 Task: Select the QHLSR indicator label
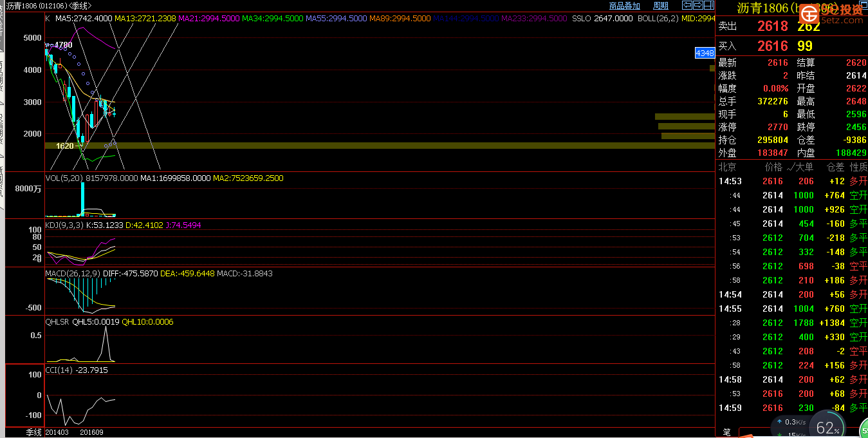(57, 321)
